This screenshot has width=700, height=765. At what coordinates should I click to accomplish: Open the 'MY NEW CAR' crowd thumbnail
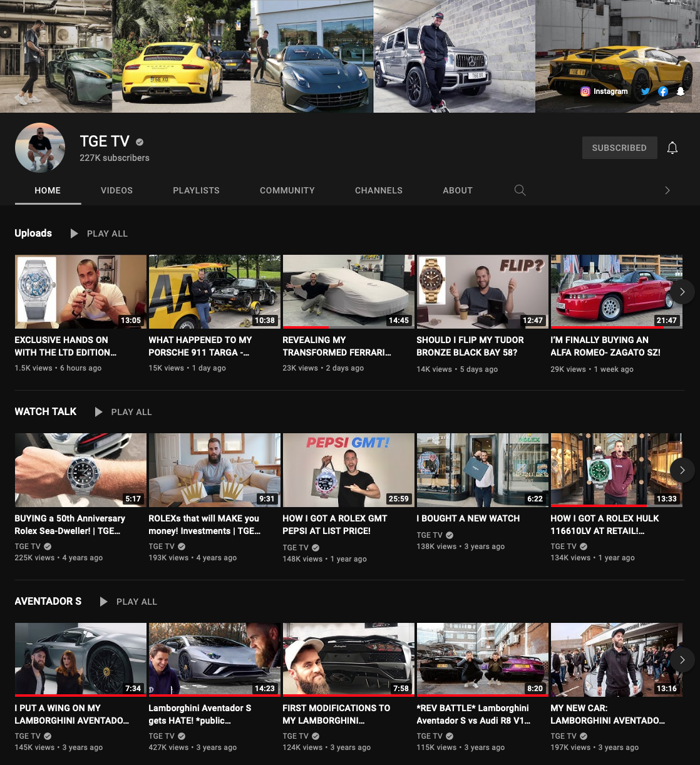617,660
